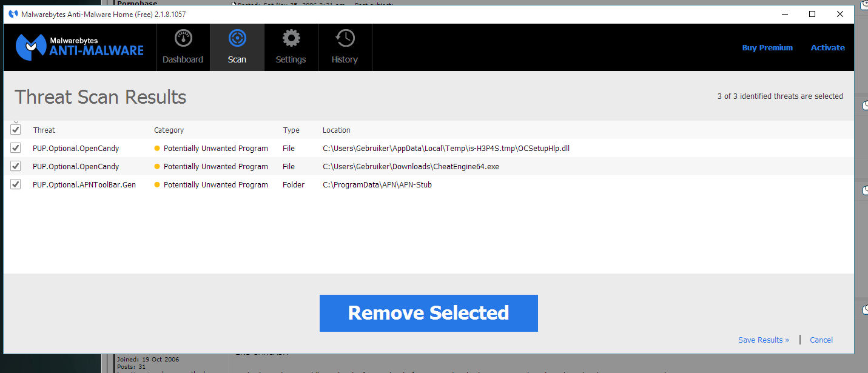
Task: Click the C:\ProgramData\APN\APN-Stub location
Action: click(377, 184)
